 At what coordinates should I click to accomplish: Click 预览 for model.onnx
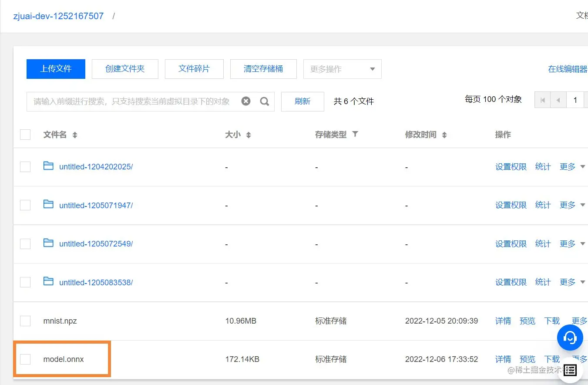click(528, 359)
